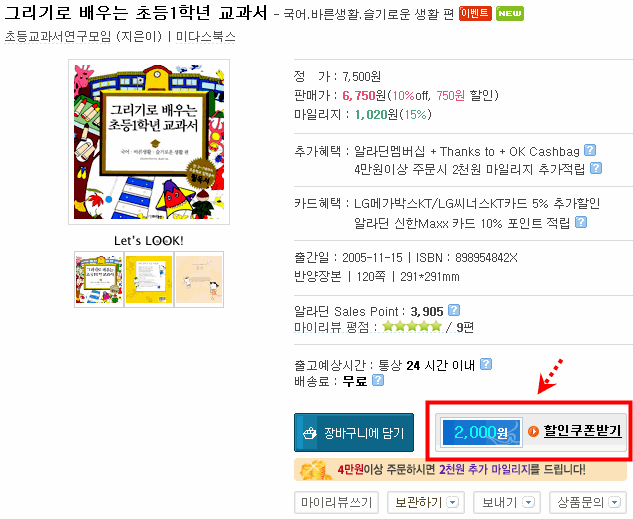633x519 pixels.
Task: Open 마이리뷰쓰기 button
Action: (336, 502)
